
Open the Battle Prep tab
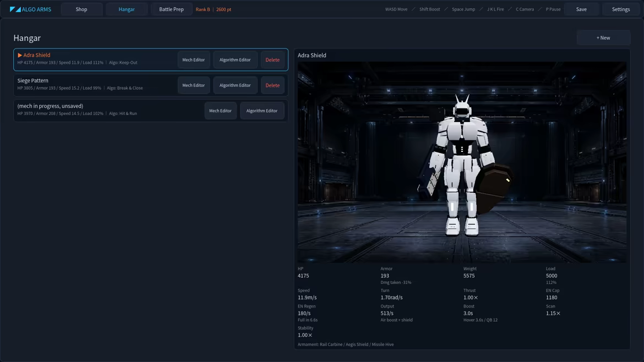point(171,9)
